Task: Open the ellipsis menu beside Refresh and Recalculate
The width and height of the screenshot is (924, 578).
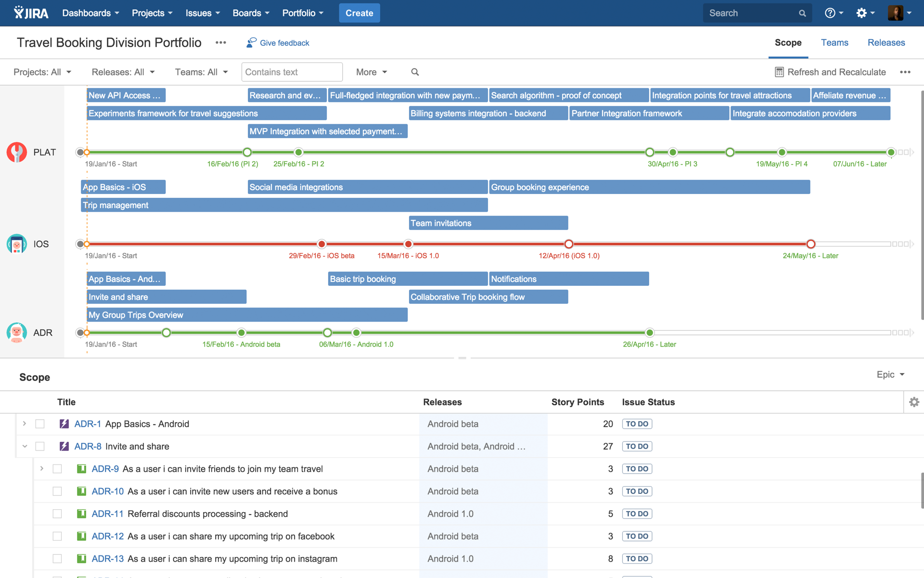Action: pos(905,72)
